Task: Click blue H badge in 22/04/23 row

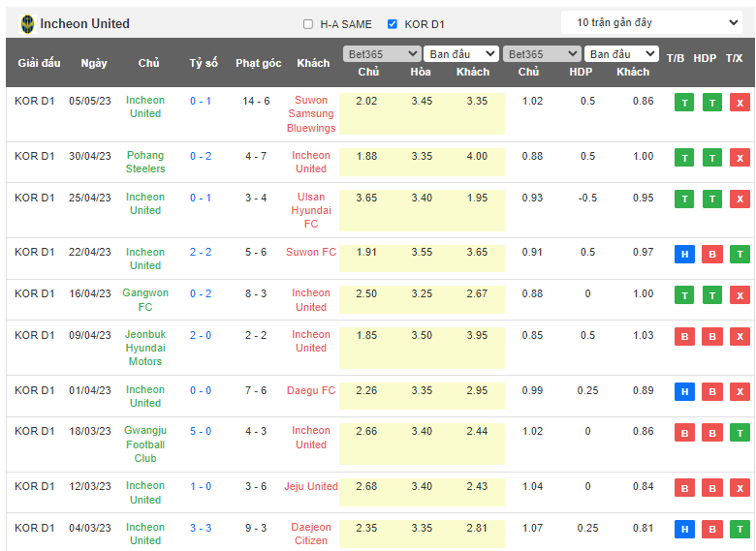Action: click(684, 255)
